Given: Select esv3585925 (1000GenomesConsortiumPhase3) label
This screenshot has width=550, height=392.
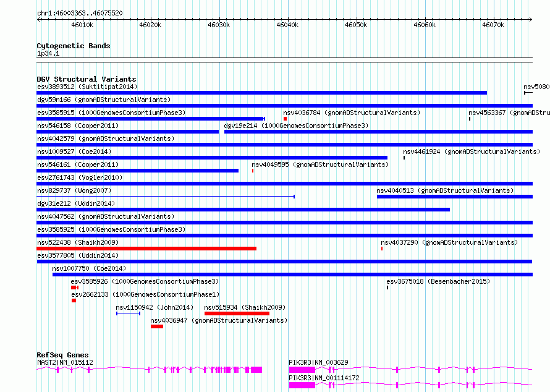Looking at the screenshot, I should pos(111,229).
